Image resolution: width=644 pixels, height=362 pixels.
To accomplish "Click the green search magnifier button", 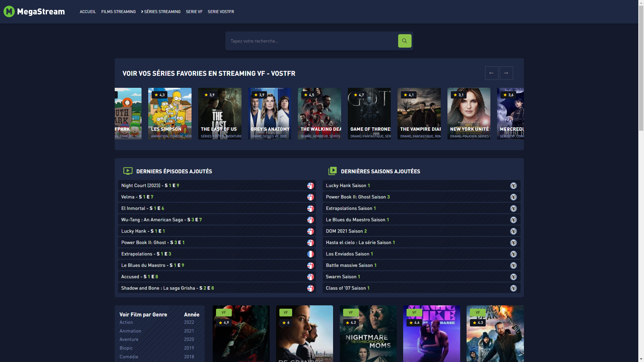I will click(405, 41).
